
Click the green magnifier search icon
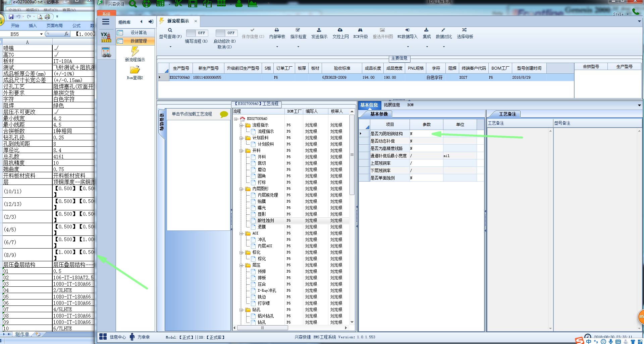[133, 4]
